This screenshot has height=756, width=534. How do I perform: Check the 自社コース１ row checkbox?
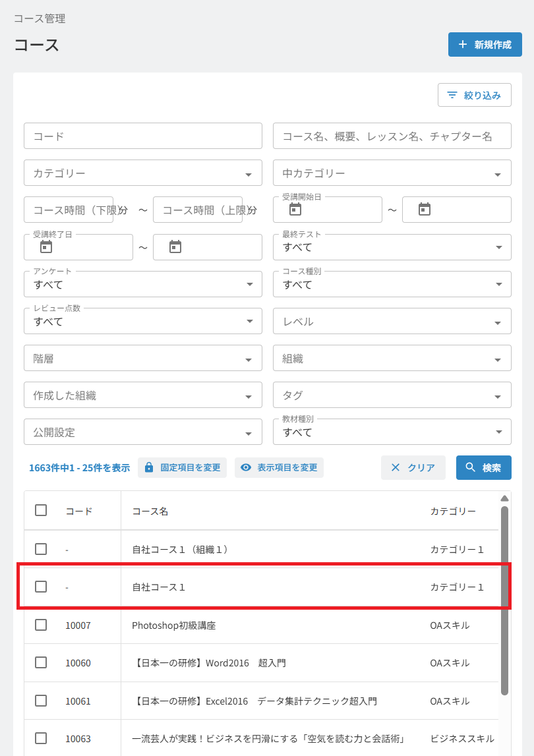[x=41, y=587]
